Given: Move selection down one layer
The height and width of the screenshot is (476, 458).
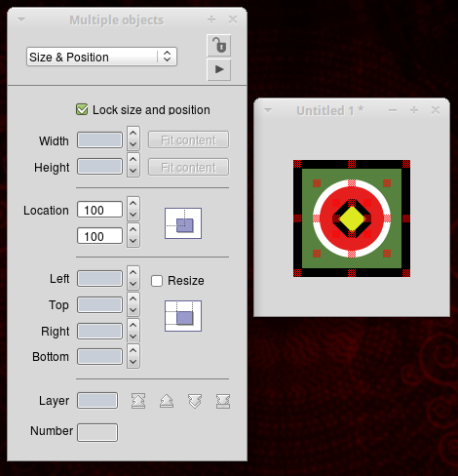Looking at the screenshot, I should point(195,401).
